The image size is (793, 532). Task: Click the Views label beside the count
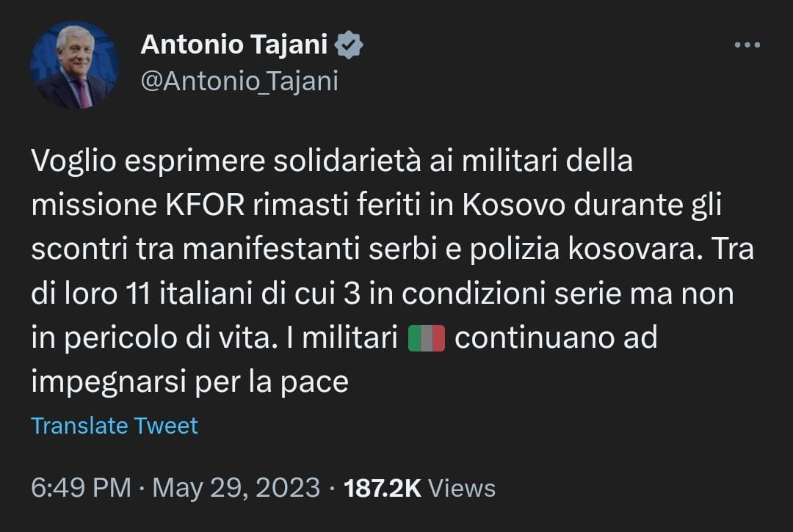coord(461,488)
